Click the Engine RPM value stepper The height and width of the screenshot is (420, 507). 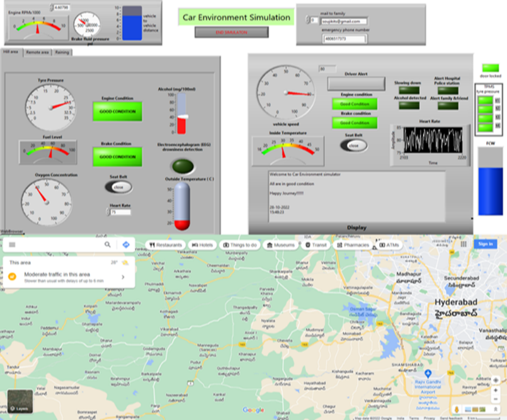tap(52, 7)
